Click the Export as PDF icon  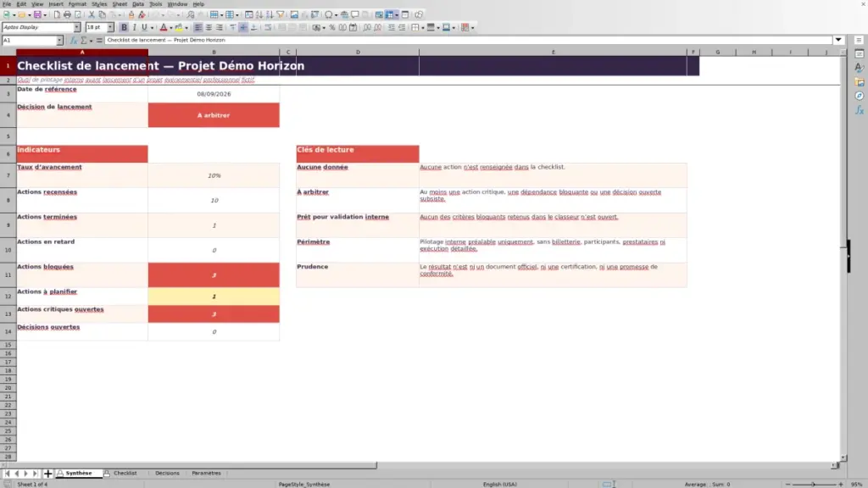point(57,14)
